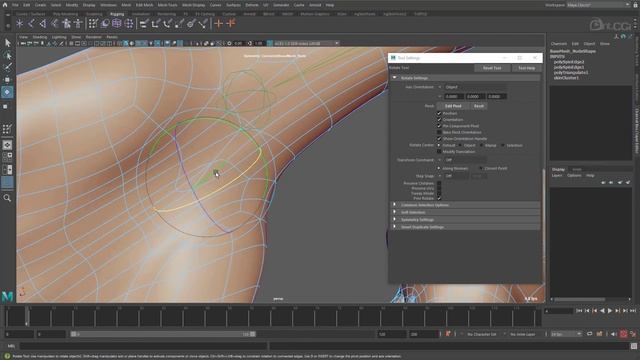Toggle the Free Rotate checkbox

point(439,198)
